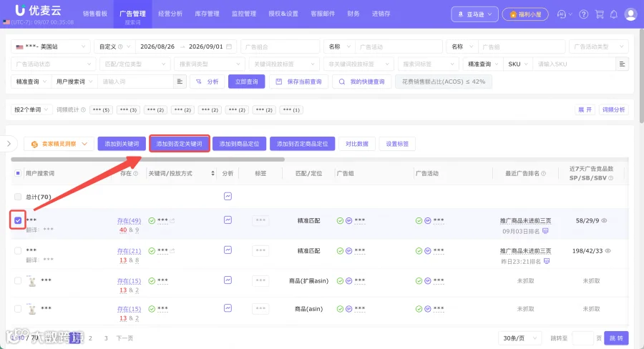Focus the 请输入SKU input field
Image resolution: width=644 pixels, height=349 pixels.
coord(574,64)
